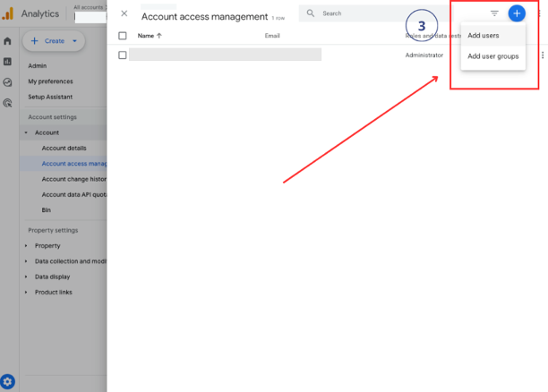Open the Explore icon in sidebar

pos(7,82)
